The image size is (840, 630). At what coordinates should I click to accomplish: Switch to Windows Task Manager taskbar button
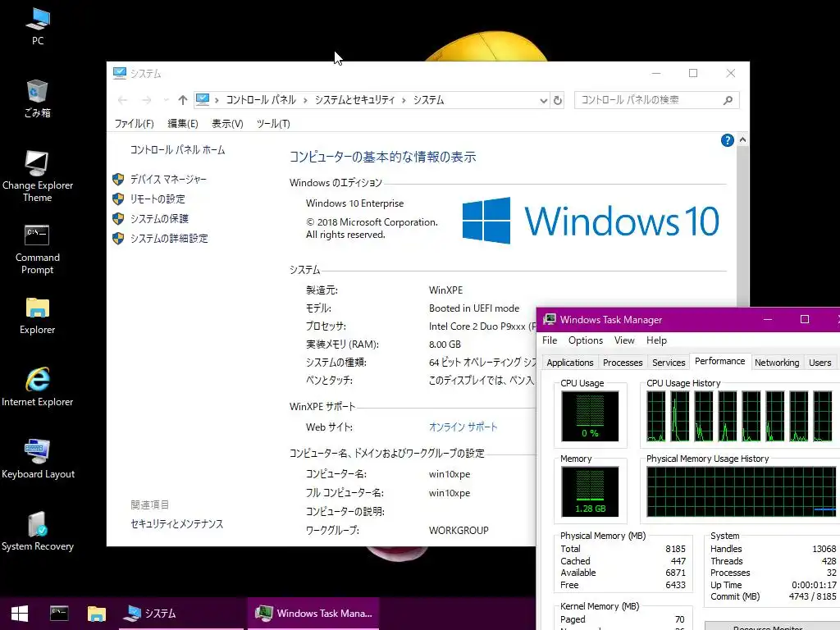pyautogui.click(x=313, y=614)
